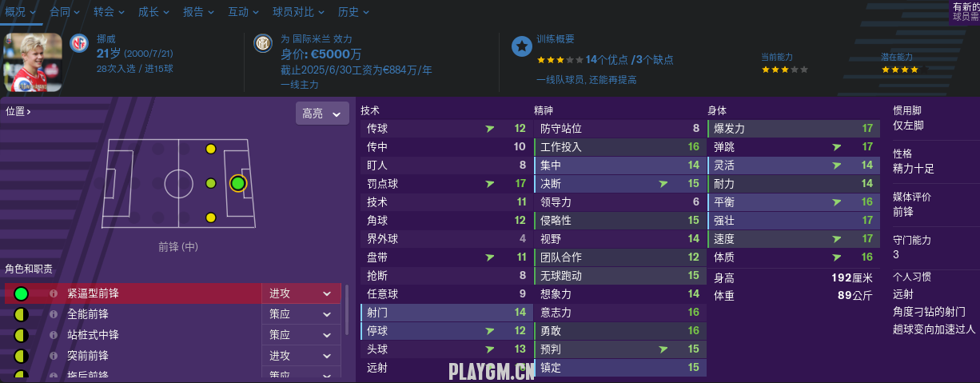This screenshot has width=980, height=383.
Task: Open info icon beside 紧逼型前锋 role
Action: (x=54, y=293)
